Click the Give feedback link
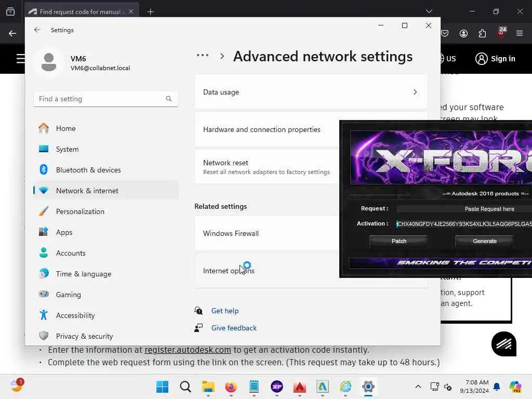 234,328
